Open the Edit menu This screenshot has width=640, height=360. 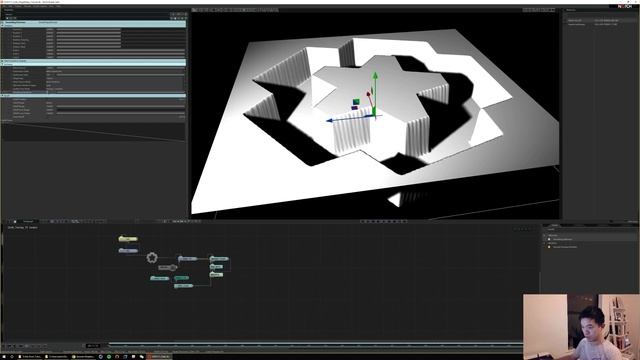click(10, 6)
